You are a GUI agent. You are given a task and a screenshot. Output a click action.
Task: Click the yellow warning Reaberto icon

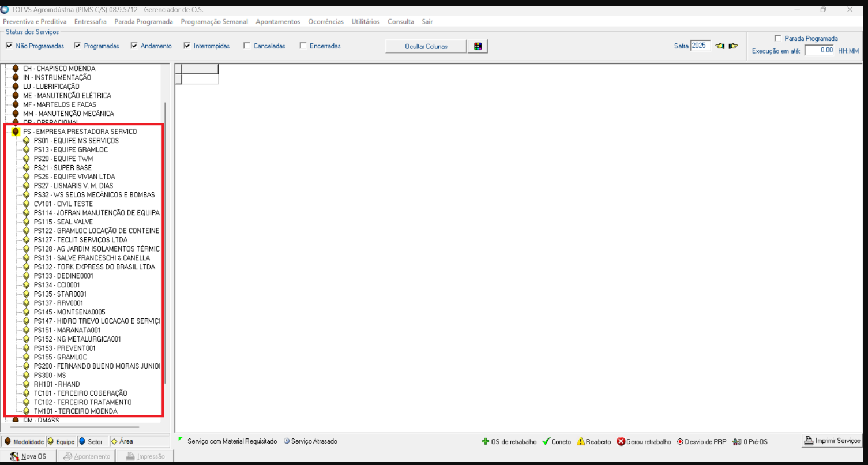click(x=581, y=442)
